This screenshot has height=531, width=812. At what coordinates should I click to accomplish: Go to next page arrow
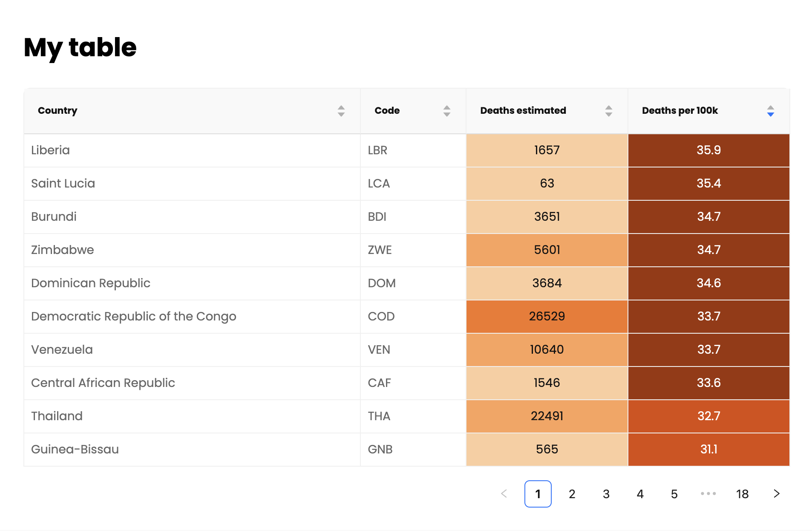click(776, 493)
